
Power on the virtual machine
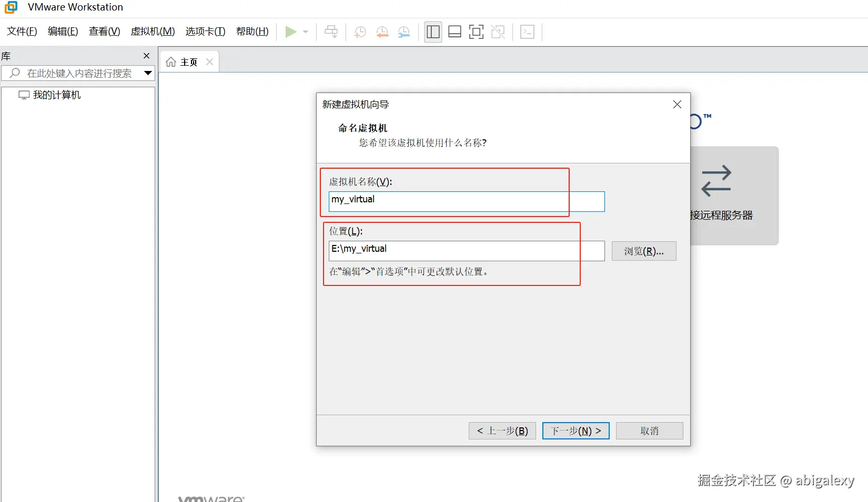pyautogui.click(x=291, y=32)
